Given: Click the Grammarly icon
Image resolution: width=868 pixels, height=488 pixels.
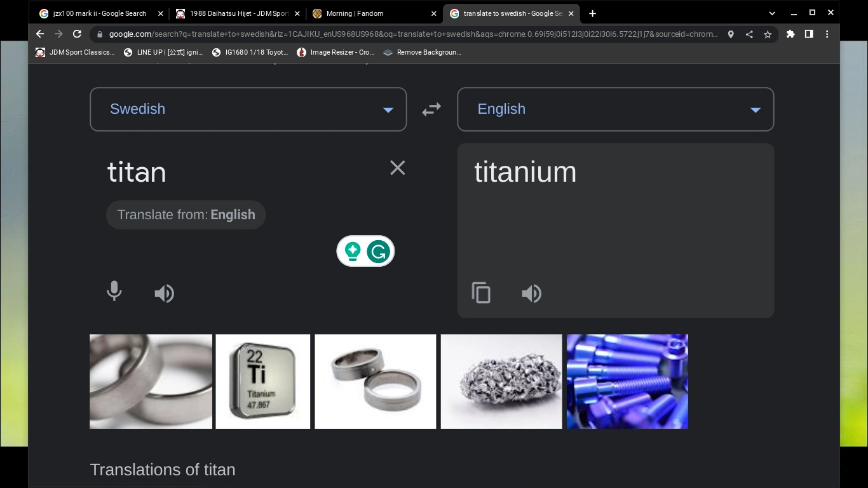Looking at the screenshot, I should pos(377,251).
